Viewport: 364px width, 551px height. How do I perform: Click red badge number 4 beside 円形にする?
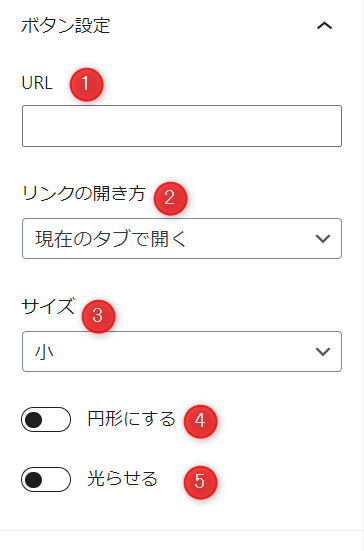tap(200, 421)
